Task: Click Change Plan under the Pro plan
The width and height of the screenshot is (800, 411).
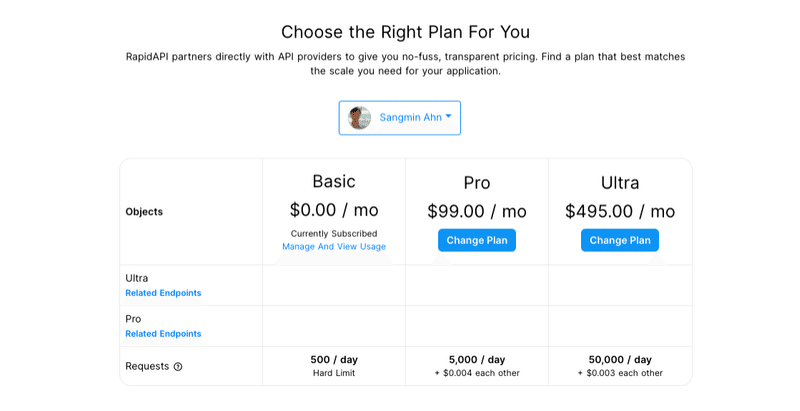Action: [477, 240]
